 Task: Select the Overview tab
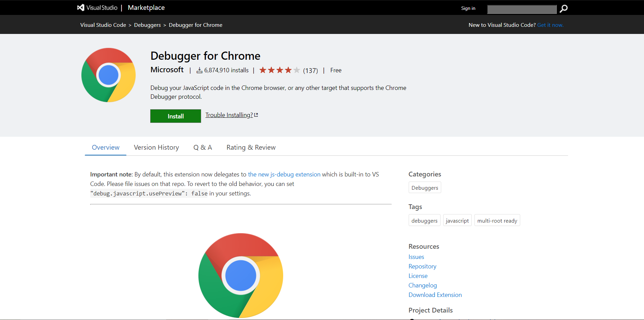pyautogui.click(x=105, y=147)
